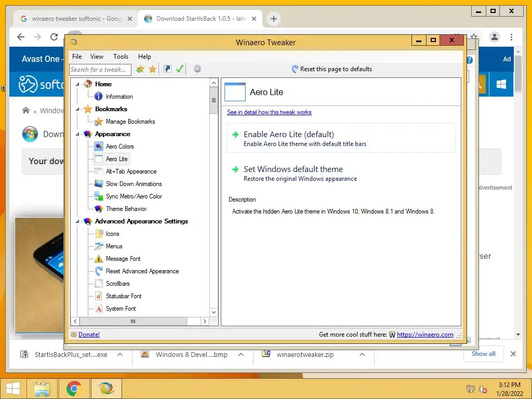Expand options for StartIsBackPlus download chevron
Image resolution: width=532 pixels, height=399 pixels.
(120, 354)
